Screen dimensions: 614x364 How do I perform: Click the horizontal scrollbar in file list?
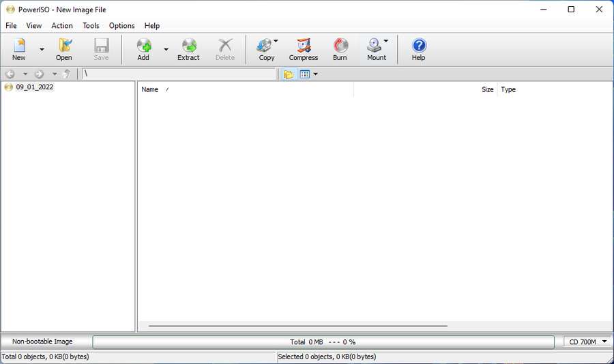click(297, 326)
